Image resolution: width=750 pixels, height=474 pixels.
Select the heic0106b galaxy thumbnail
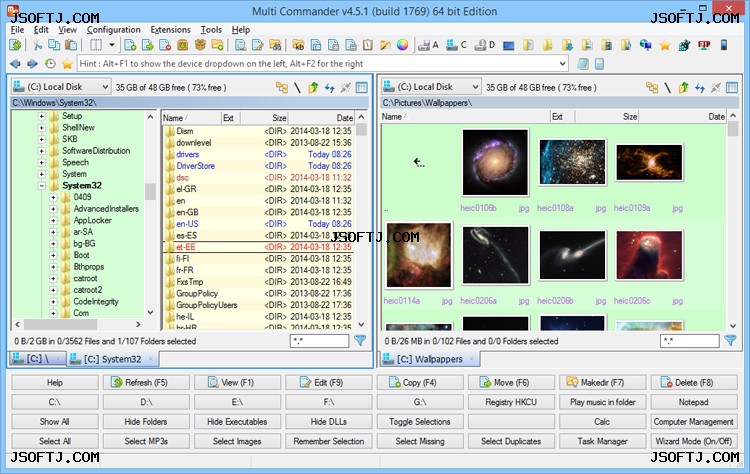pos(495,163)
